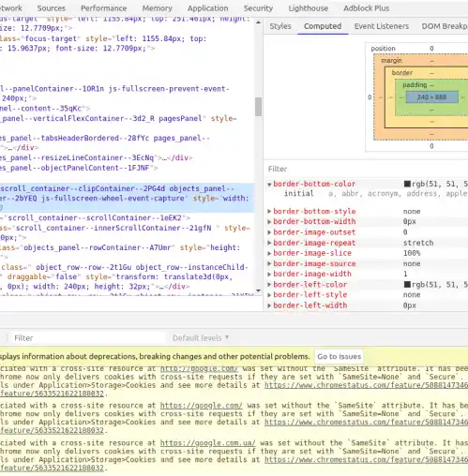Open the Adblock Plus panel tab
The height and width of the screenshot is (476, 468).
[366, 8]
